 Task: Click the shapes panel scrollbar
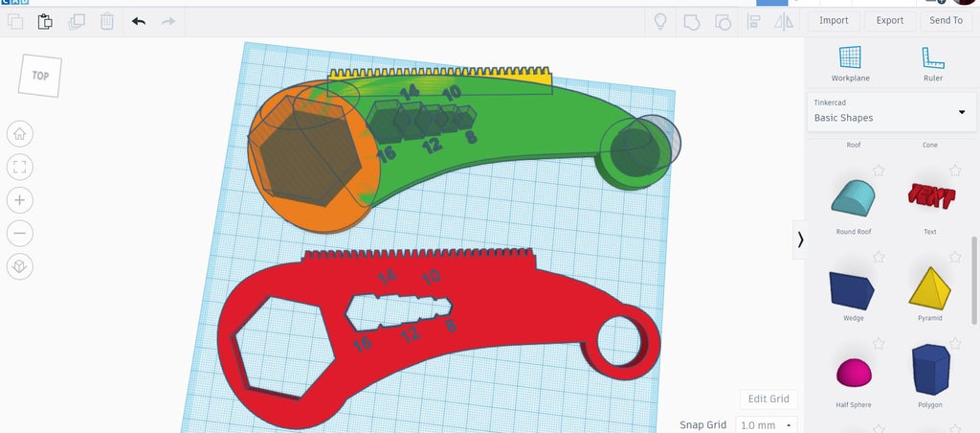975,281
